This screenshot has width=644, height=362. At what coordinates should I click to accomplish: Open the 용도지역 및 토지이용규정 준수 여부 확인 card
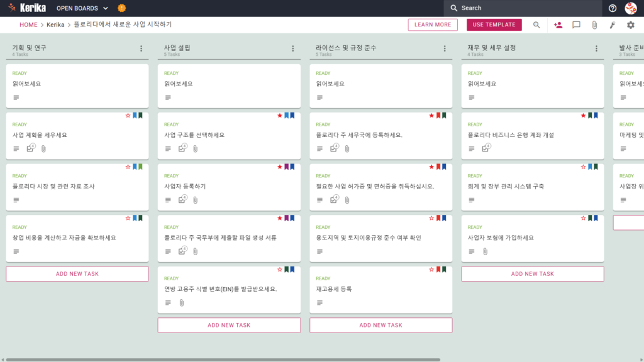point(380,238)
